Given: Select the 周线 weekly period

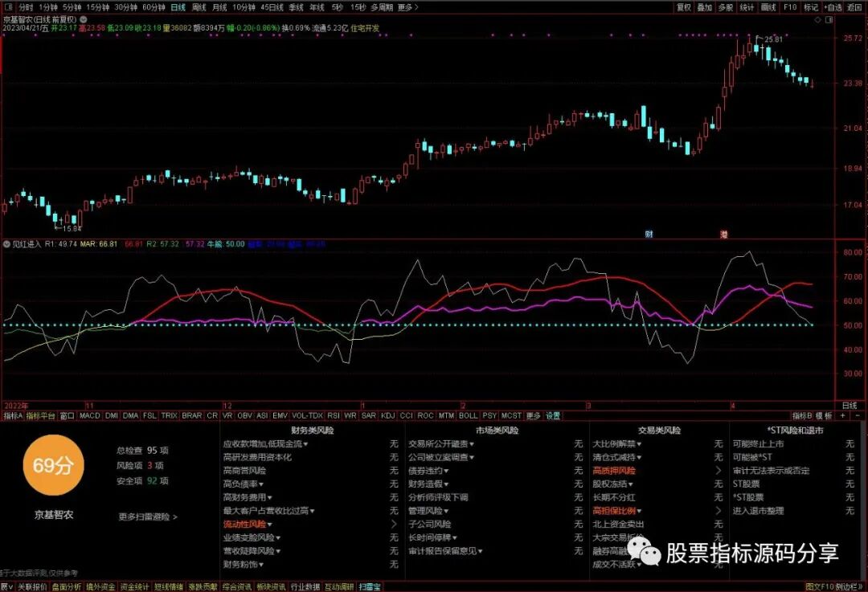Looking at the screenshot, I should (x=199, y=7).
